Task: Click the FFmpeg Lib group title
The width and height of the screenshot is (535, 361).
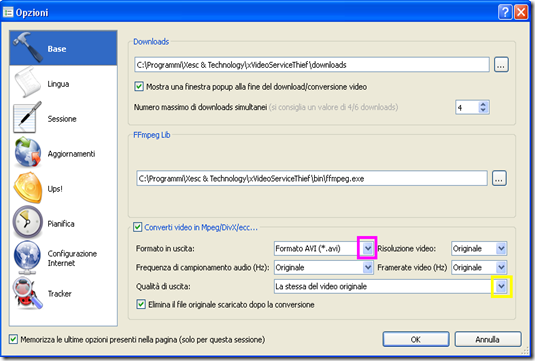Action: point(151,135)
